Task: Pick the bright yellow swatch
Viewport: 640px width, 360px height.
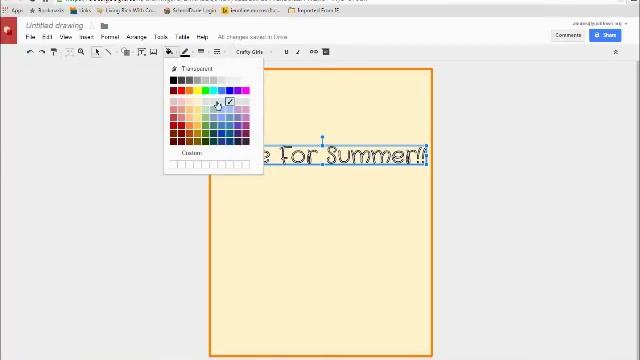Action: (198, 91)
